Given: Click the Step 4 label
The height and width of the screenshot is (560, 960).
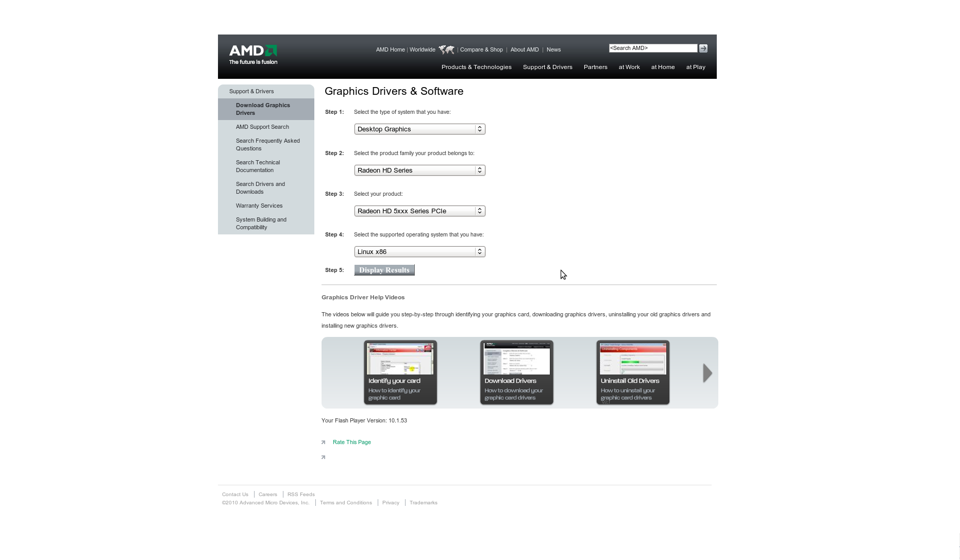Looking at the screenshot, I should [334, 234].
